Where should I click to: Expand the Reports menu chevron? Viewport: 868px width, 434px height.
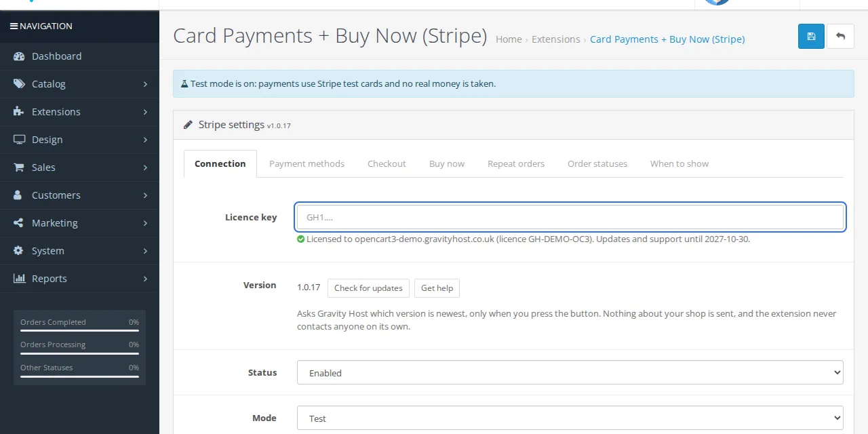pyautogui.click(x=145, y=279)
